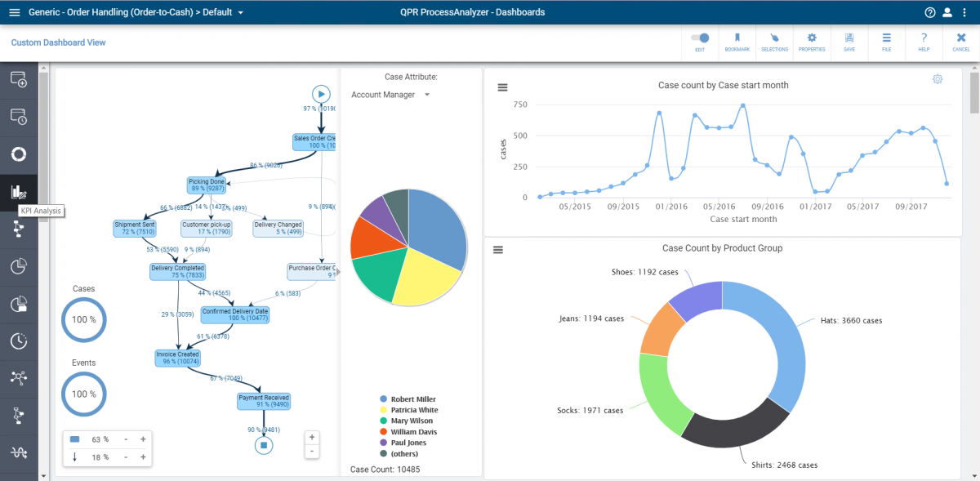Click the Paul Jones legend entry
This screenshot has height=481, width=980.
403,443
